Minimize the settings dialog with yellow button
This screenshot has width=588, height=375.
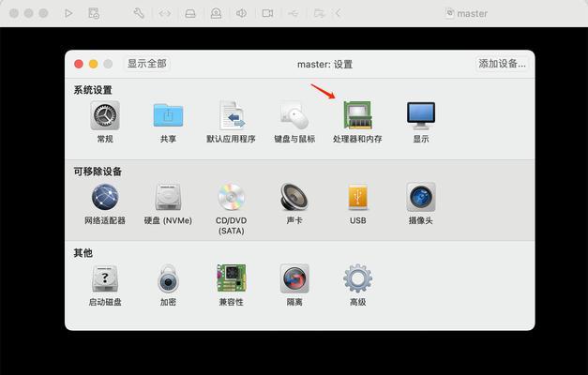click(94, 64)
